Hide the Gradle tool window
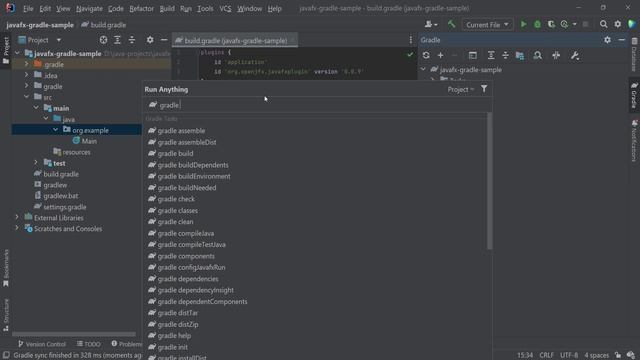The width and height of the screenshot is (640, 360). click(x=621, y=40)
